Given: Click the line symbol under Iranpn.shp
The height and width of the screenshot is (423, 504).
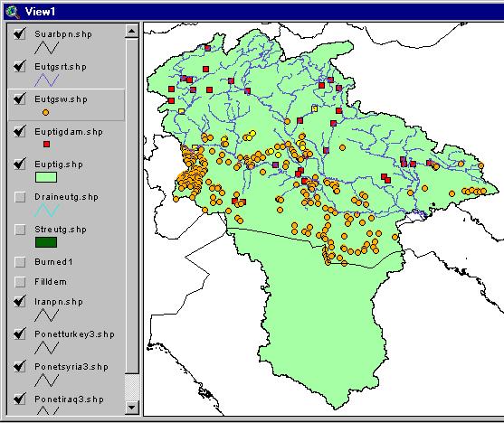Looking at the screenshot, I should pos(47,315).
